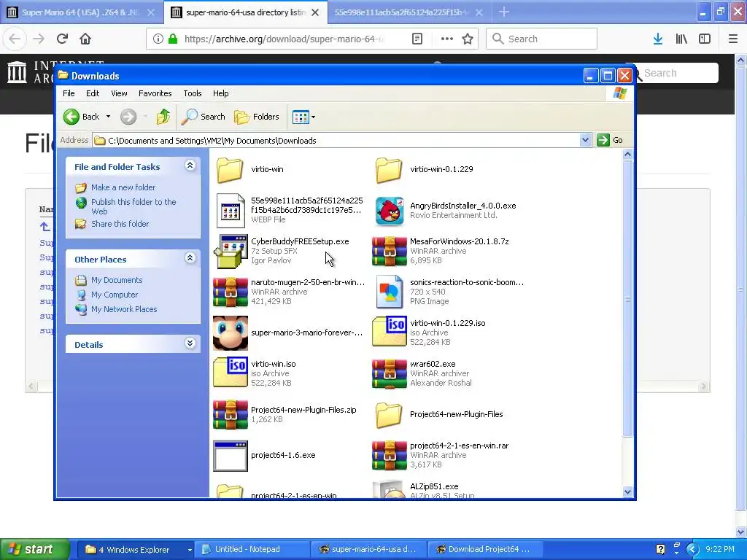Image resolution: width=747 pixels, height=560 pixels.
Task: Open the File menu
Action: coord(69,93)
